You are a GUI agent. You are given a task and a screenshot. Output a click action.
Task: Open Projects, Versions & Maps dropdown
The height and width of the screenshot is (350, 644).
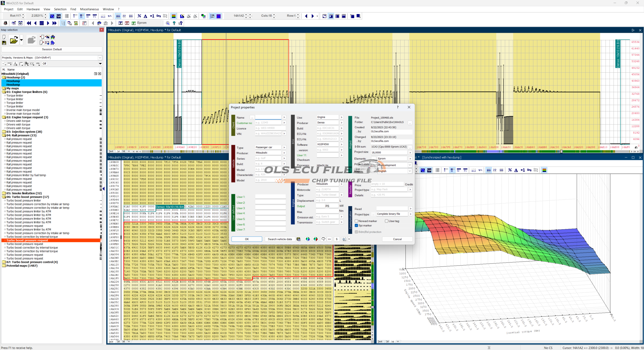coord(100,58)
